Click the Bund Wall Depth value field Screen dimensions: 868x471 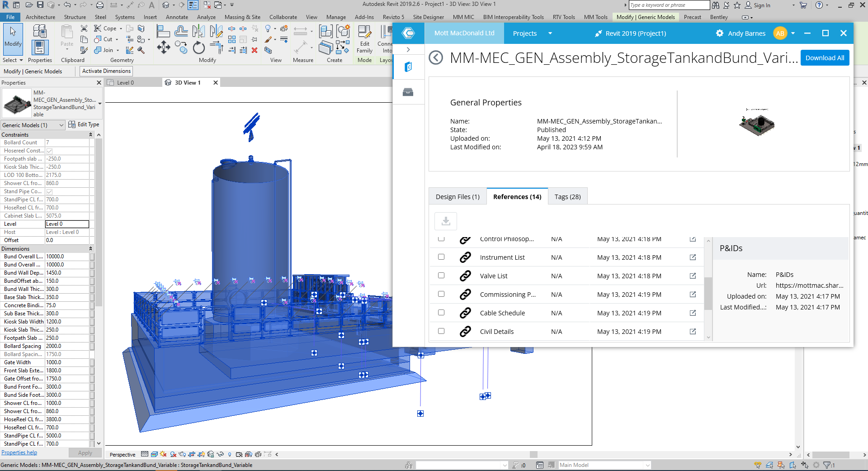point(67,273)
